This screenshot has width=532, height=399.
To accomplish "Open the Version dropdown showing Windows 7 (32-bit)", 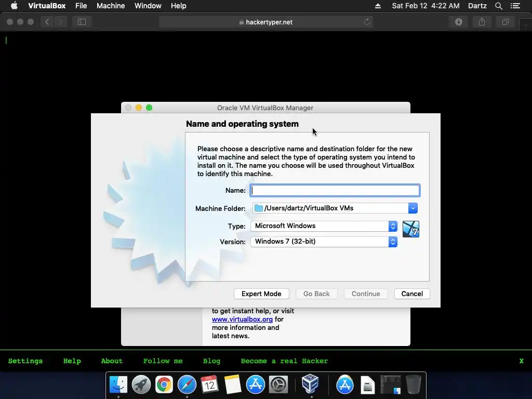I will [x=324, y=242].
